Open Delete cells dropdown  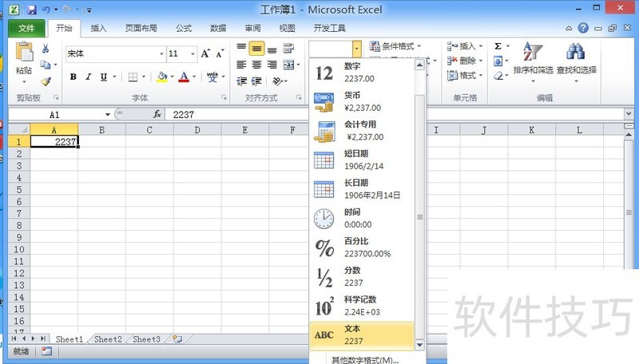[465, 61]
